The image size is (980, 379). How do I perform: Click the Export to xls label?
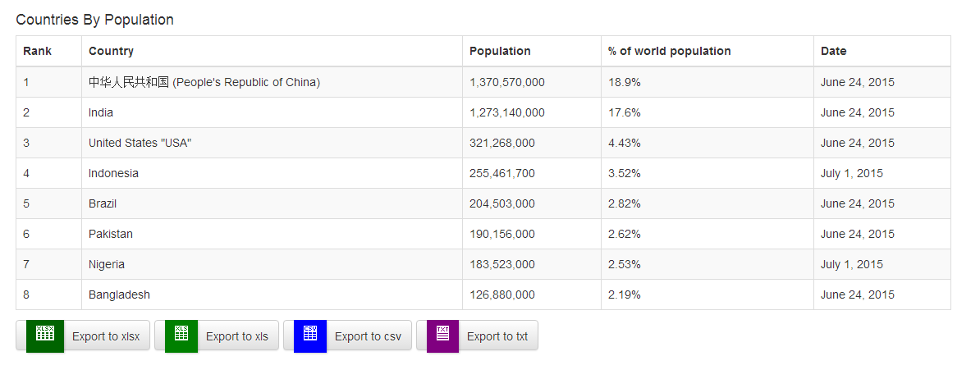click(237, 336)
